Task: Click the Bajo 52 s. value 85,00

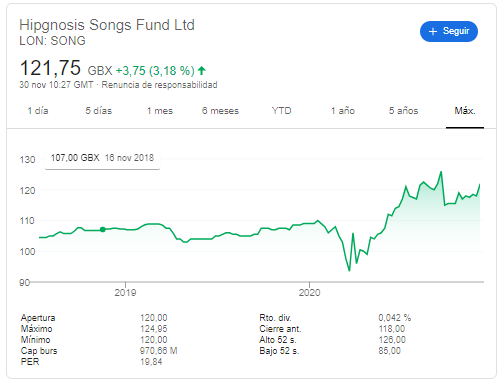Action: (x=389, y=351)
